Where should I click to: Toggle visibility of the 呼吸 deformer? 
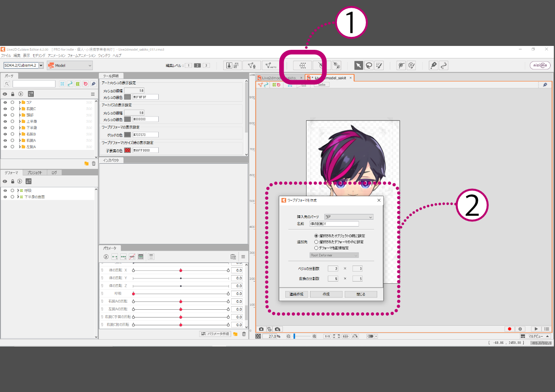[x=5, y=191]
